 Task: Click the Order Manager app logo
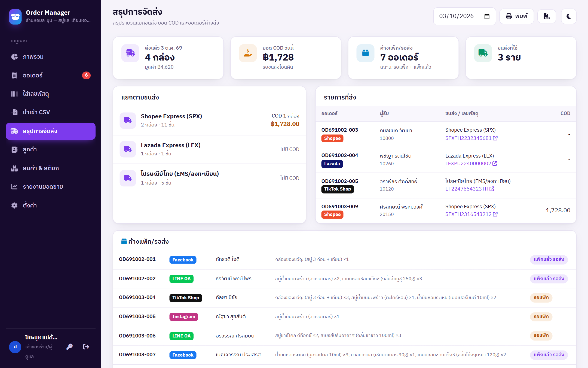pyautogui.click(x=15, y=17)
